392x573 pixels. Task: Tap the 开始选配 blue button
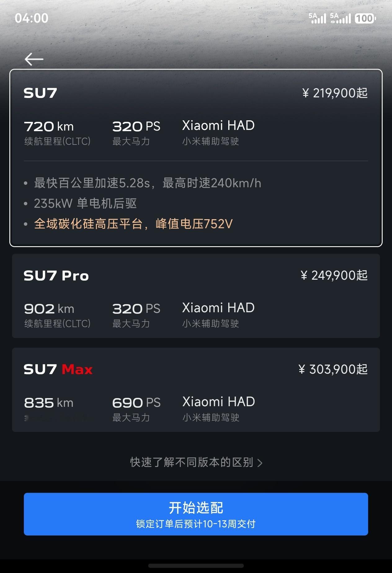click(196, 514)
